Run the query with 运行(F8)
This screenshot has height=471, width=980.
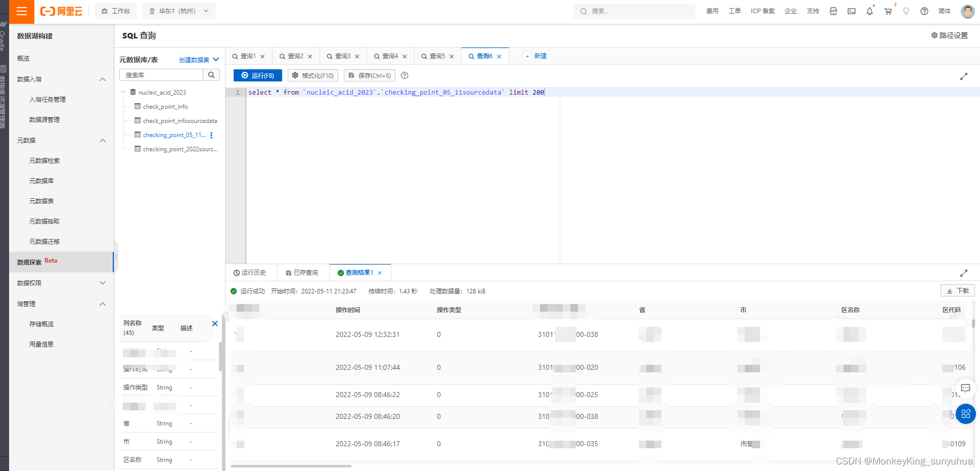tap(258, 75)
